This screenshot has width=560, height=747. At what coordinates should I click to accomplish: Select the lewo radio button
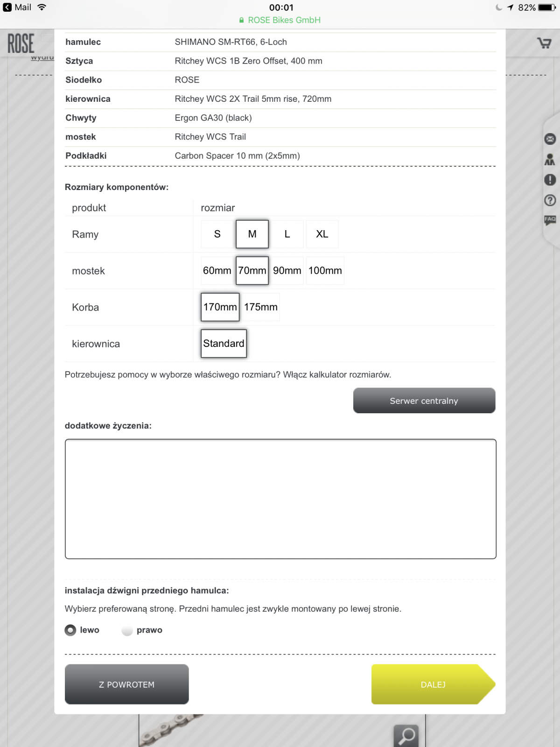[x=70, y=630]
